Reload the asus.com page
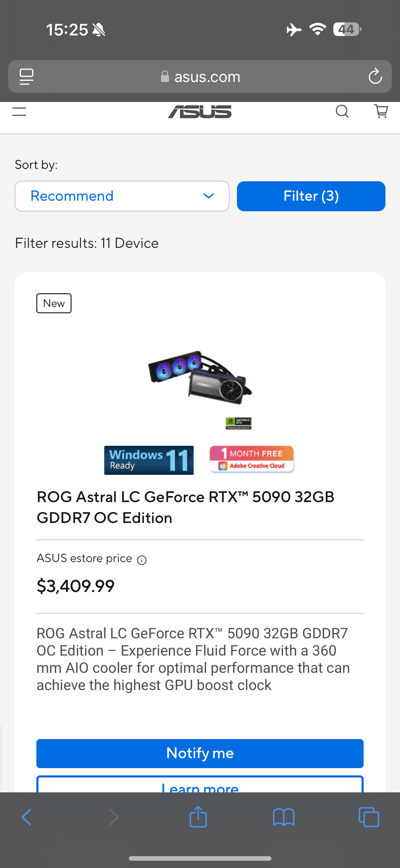The height and width of the screenshot is (868, 400). click(375, 77)
